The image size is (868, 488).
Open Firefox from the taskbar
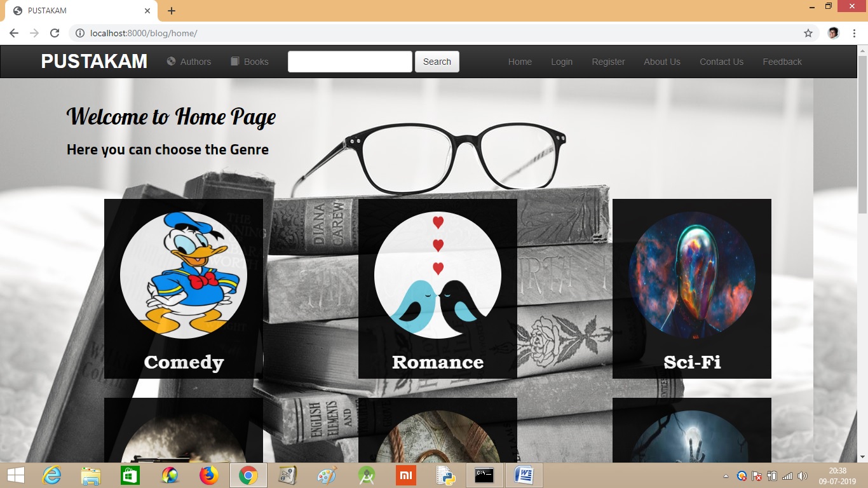(x=208, y=475)
